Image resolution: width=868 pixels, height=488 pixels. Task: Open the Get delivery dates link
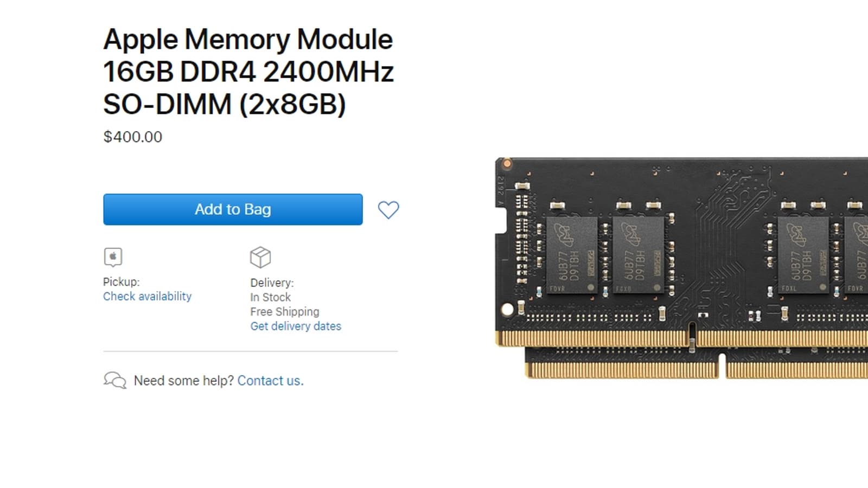296,326
